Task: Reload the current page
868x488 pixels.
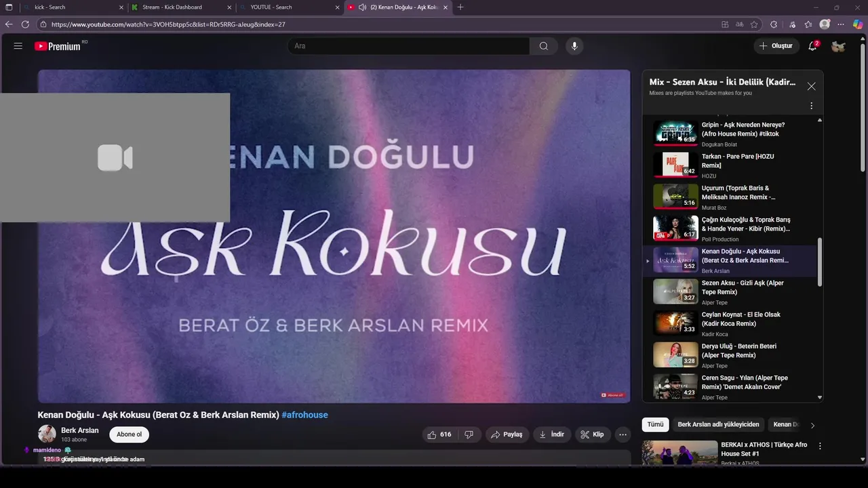Action: point(25,24)
